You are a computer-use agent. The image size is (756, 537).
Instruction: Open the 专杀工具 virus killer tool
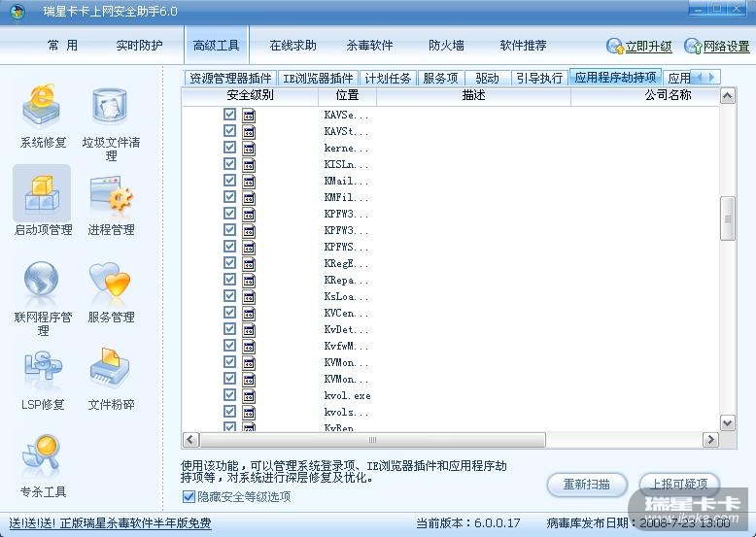[x=43, y=466]
